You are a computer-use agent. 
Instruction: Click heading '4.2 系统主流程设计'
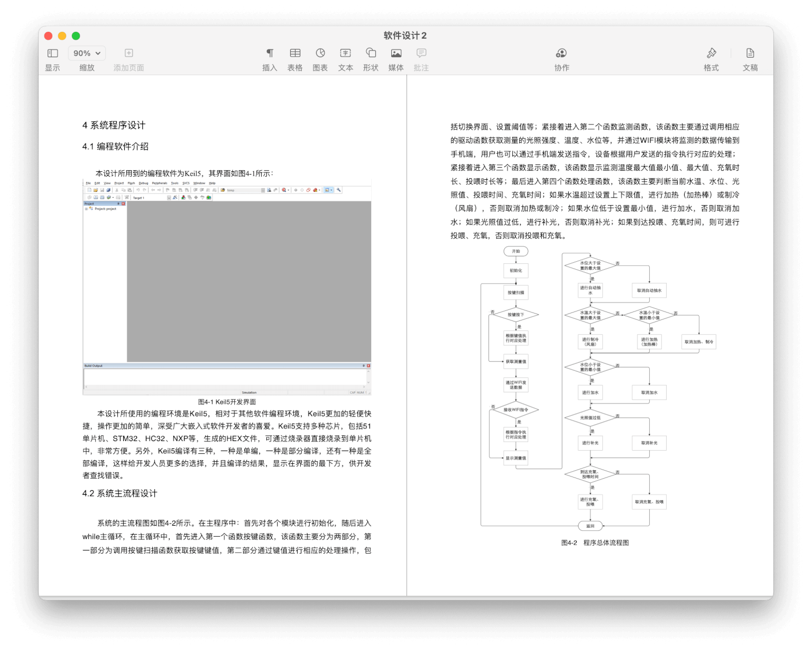point(119,493)
